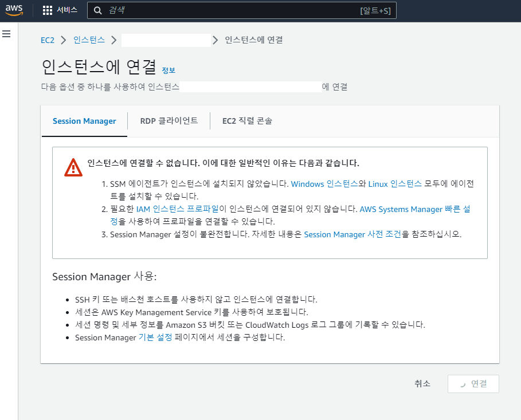521x420 pixels.
Task: Open the 서비스 services grid menu
Action: click(x=60, y=10)
